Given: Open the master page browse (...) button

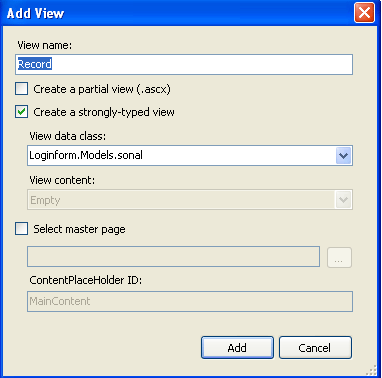Looking at the screenshot, I should pyautogui.click(x=339, y=257).
